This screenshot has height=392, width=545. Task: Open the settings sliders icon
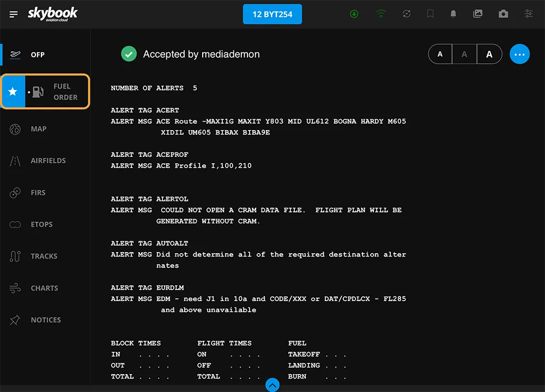coord(529,14)
